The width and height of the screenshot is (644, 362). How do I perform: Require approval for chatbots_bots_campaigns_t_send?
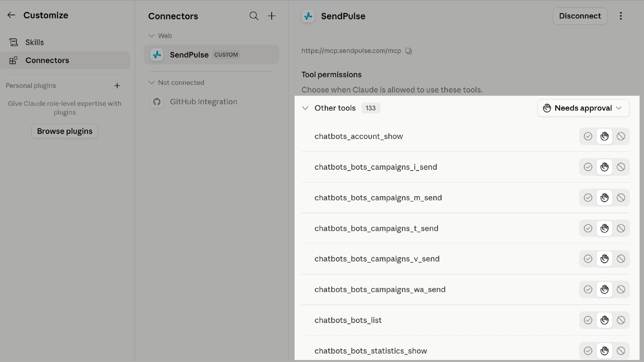605,228
